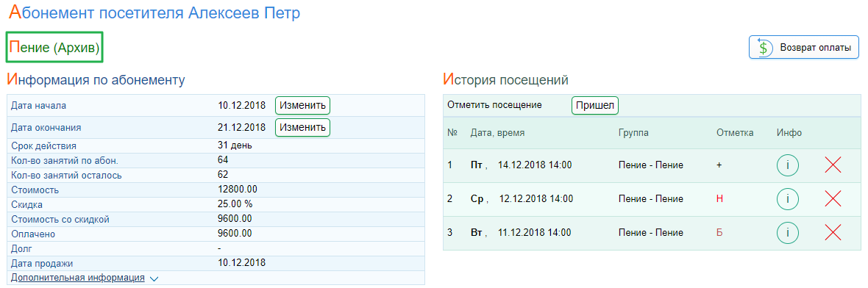Click the page heading Абонемент посетителя Алексеев Петр
Screen dimensions: 868x288
[x=155, y=12]
